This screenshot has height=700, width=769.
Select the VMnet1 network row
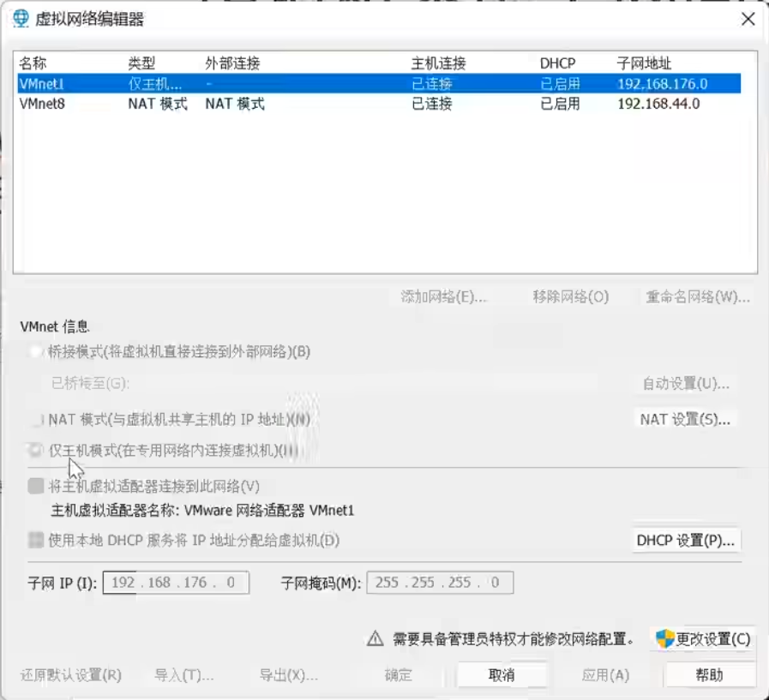(x=377, y=84)
